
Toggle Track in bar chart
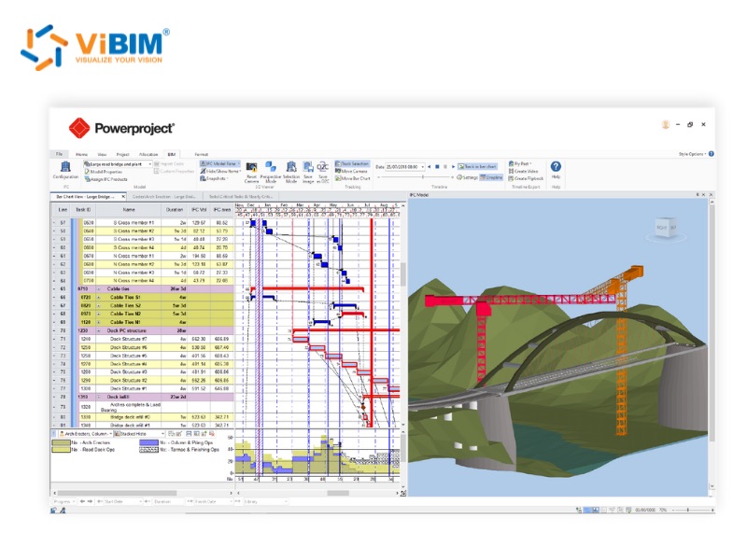(x=477, y=167)
